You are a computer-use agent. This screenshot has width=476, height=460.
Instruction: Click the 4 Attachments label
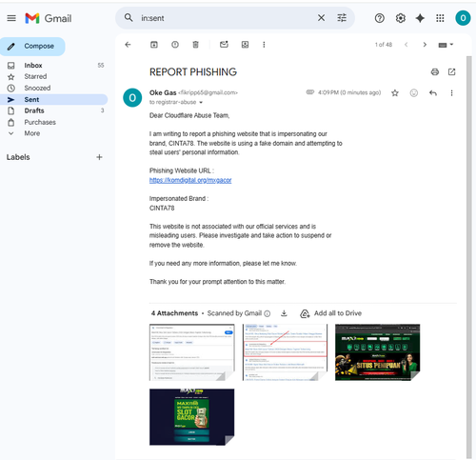[174, 313]
